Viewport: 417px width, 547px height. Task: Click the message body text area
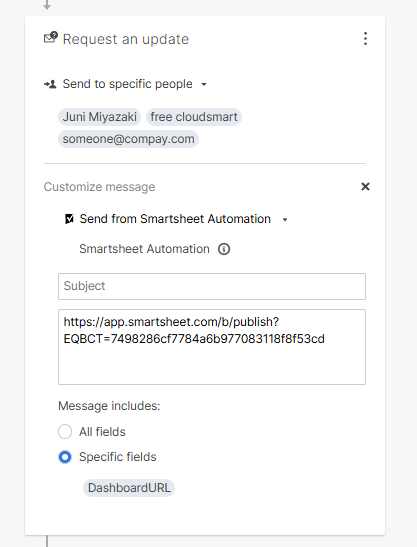212,347
